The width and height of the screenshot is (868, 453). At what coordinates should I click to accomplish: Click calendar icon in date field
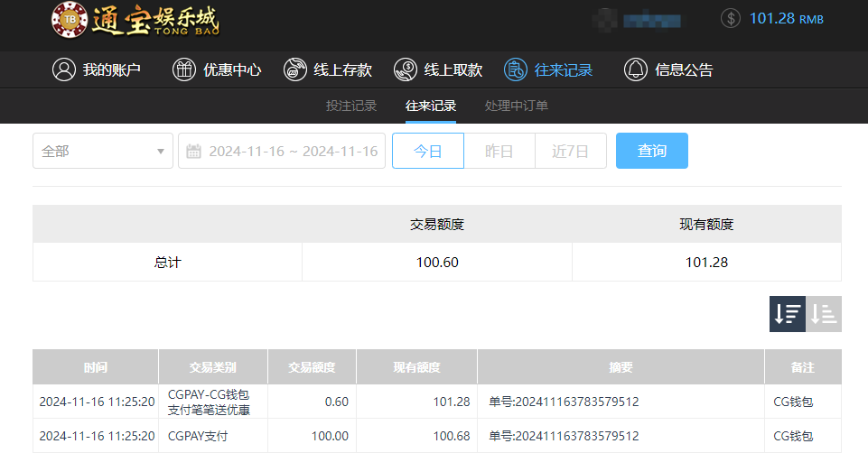193,152
